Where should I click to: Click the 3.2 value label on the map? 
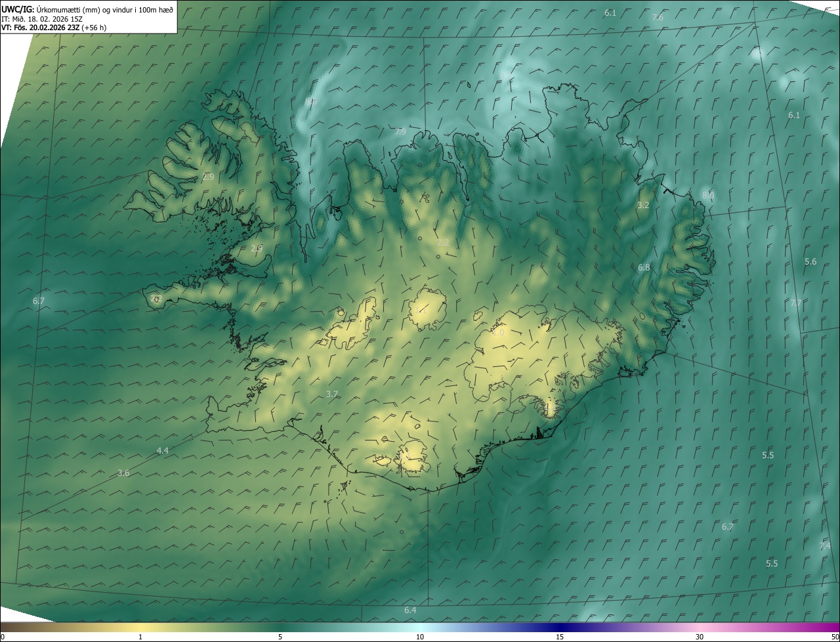tap(643, 205)
